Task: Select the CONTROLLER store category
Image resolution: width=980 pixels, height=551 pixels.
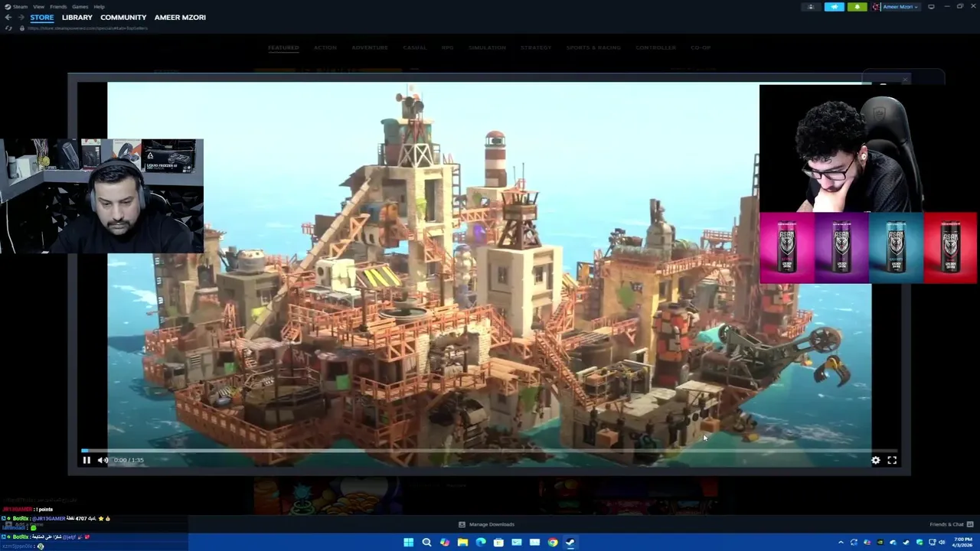Action: (655, 47)
